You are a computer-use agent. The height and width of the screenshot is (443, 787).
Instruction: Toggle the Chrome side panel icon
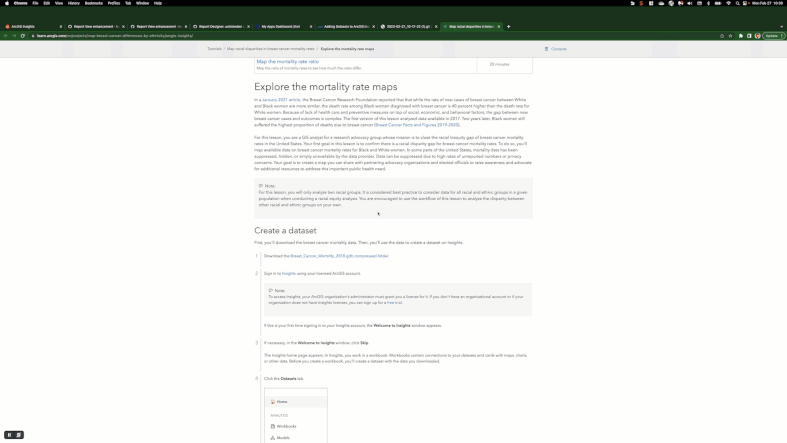point(749,36)
